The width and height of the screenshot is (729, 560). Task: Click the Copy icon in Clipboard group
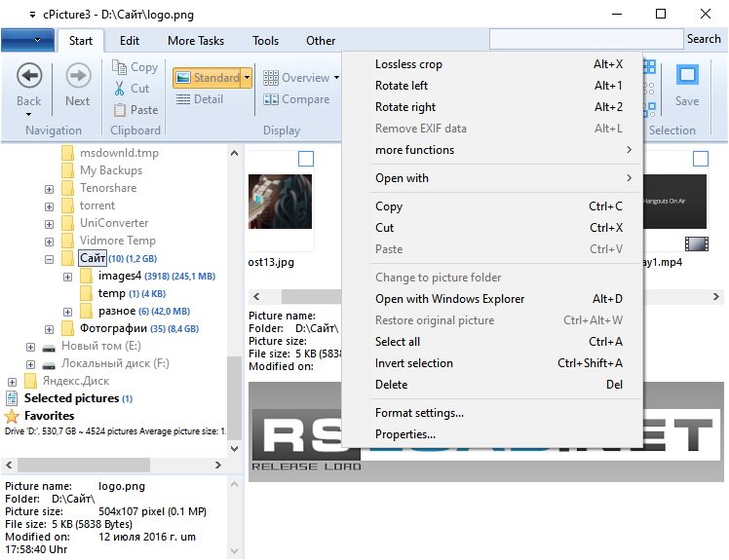pos(119,67)
